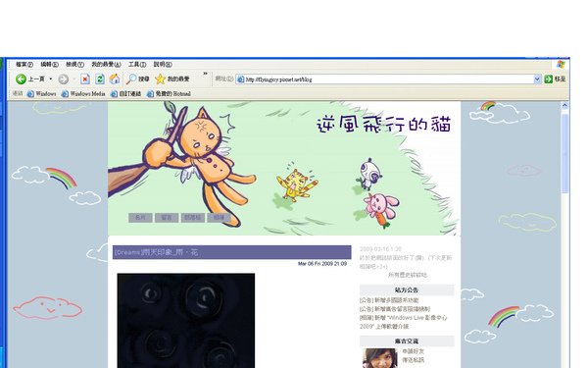Open the second [公告] announcement link

(395, 309)
